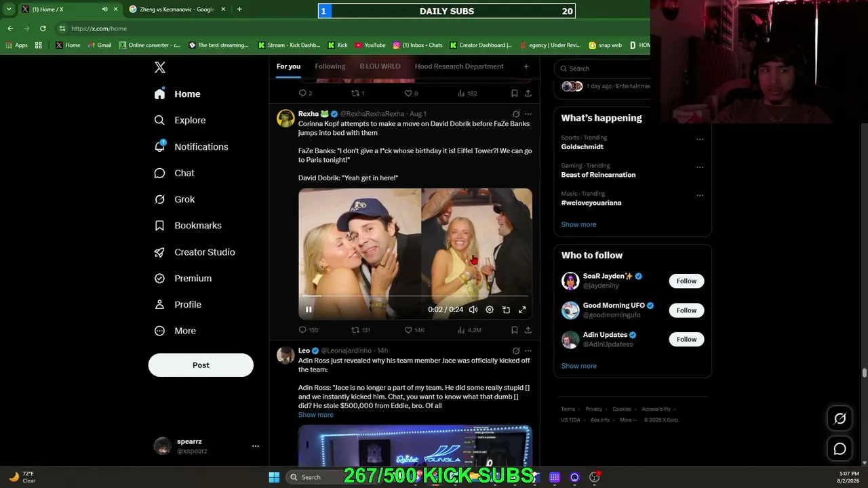Open Premium from the sidebar

click(182, 279)
